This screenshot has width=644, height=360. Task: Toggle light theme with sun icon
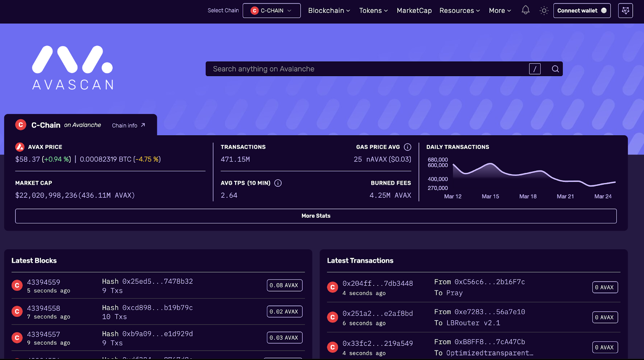point(544,11)
